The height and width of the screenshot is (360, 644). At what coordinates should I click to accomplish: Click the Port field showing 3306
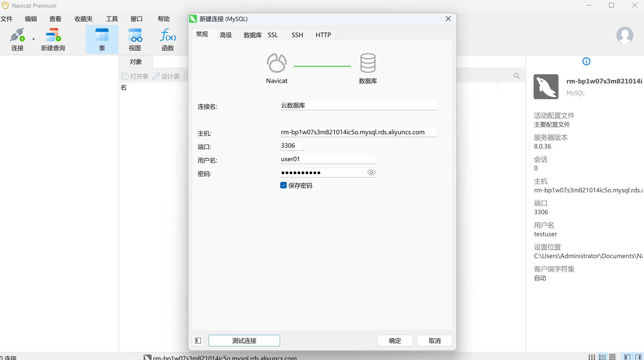pos(292,145)
